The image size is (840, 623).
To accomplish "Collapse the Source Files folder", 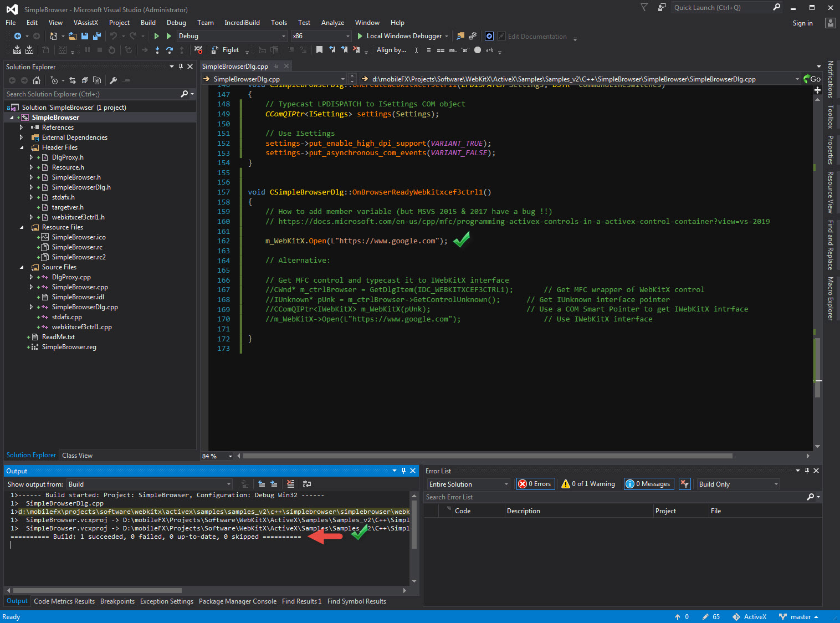I will (x=22, y=267).
